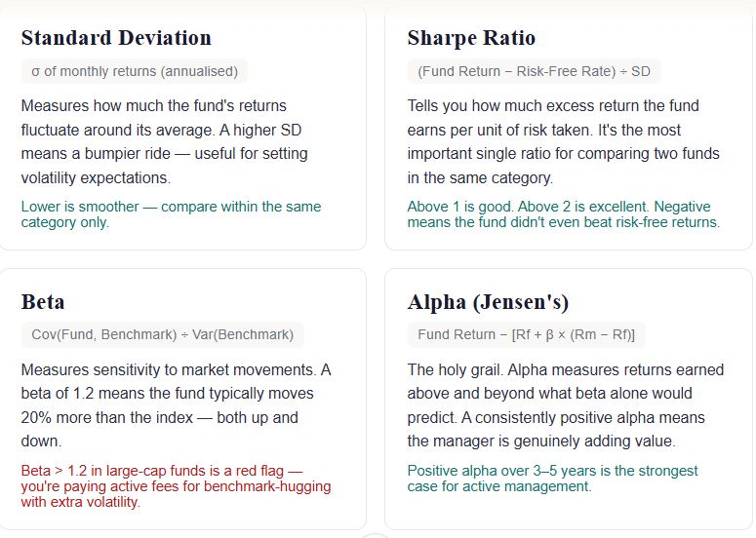The width and height of the screenshot is (756, 538).
Task: Click the red 'Beta > 1.2' warning note
Action: (x=176, y=486)
